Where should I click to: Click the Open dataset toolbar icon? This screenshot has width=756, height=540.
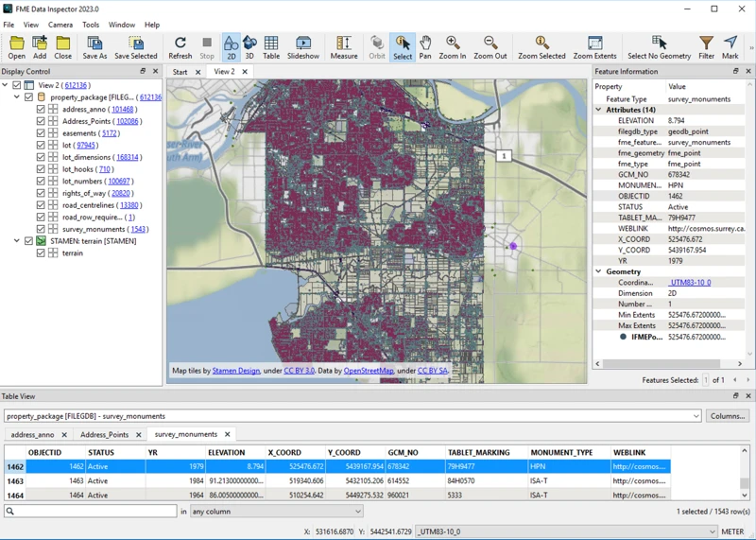click(x=16, y=47)
